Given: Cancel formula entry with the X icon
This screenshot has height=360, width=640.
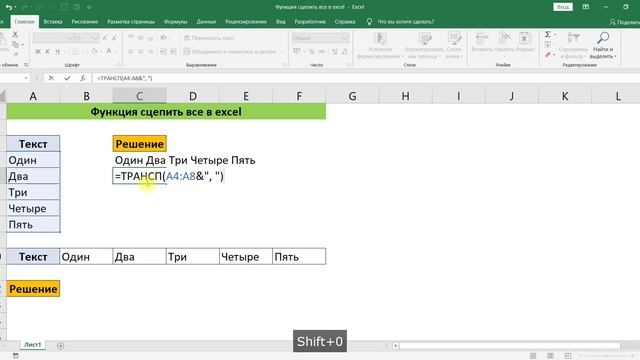Looking at the screenshot, I should tap(51, 78).
